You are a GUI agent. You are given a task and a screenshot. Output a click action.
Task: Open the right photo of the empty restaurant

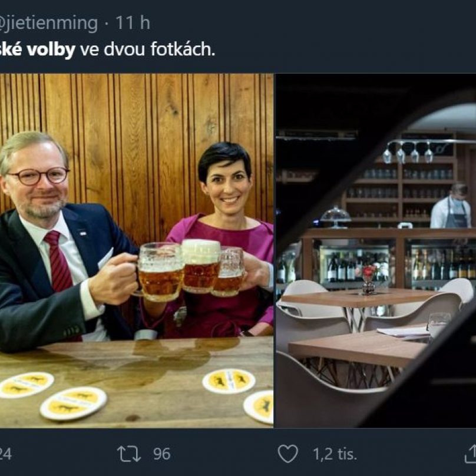click(x=376, y=251)
